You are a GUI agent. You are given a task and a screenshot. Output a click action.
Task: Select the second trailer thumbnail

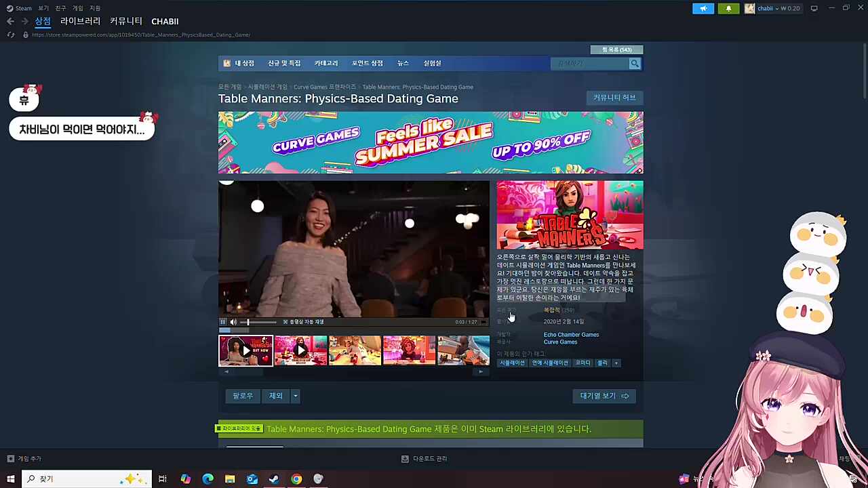click(x=300, y=351)
